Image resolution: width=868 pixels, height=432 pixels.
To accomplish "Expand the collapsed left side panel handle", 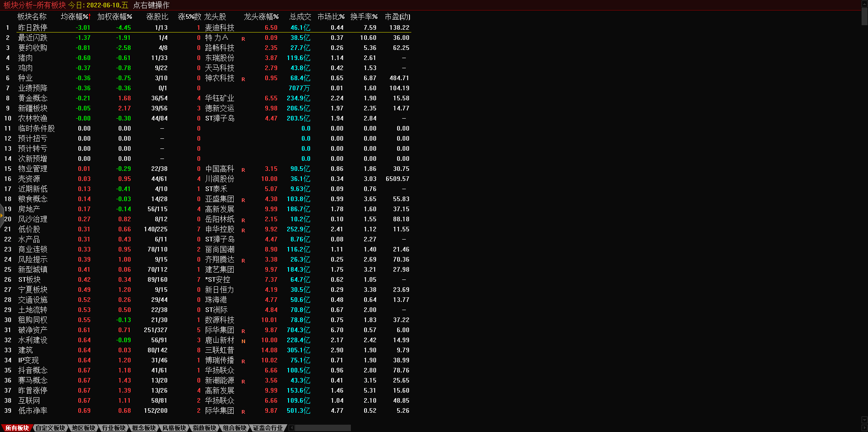I will pos(2,215).
